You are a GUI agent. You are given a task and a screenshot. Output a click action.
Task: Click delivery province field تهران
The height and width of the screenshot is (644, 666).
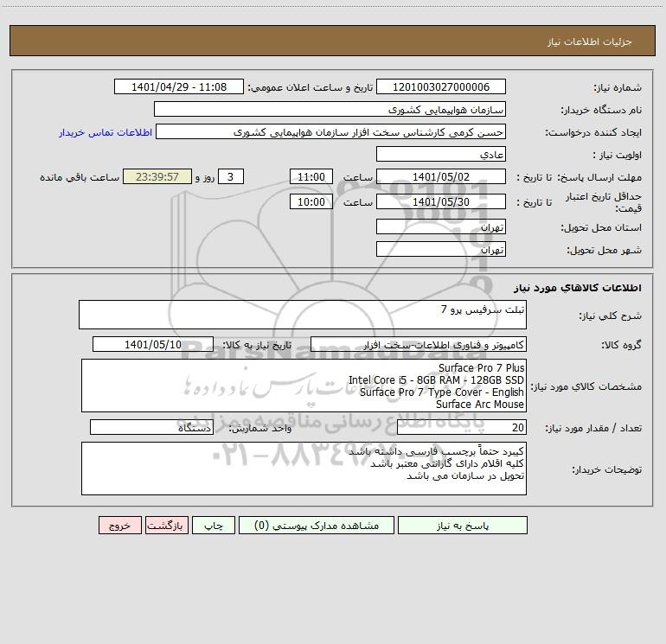tap(441, 226)
